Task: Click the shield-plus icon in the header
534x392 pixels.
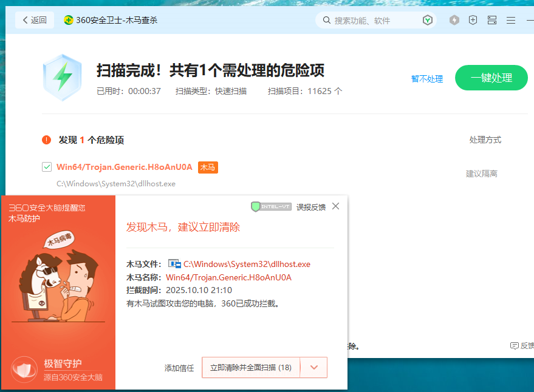Action: (473, 20)
